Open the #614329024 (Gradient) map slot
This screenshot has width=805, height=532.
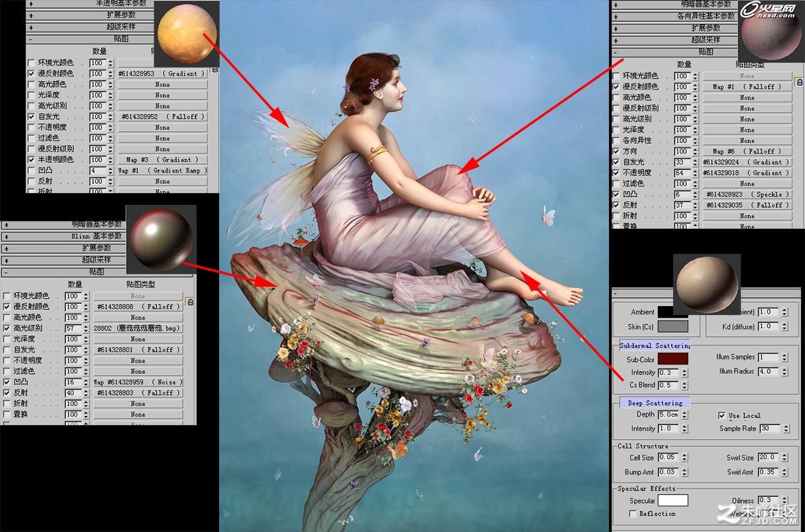point(747,162)
